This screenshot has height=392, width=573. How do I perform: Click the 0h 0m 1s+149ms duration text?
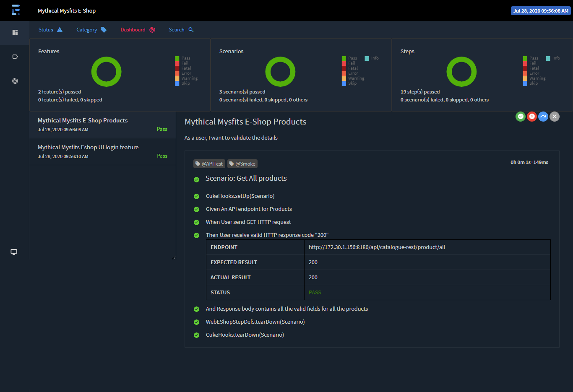pos(529,162)
